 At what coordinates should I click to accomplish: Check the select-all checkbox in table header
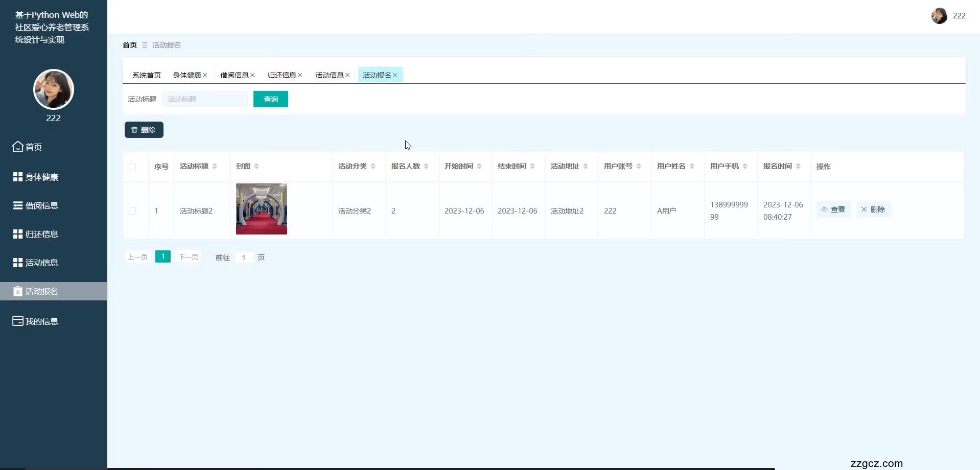[x=132, y=167]
